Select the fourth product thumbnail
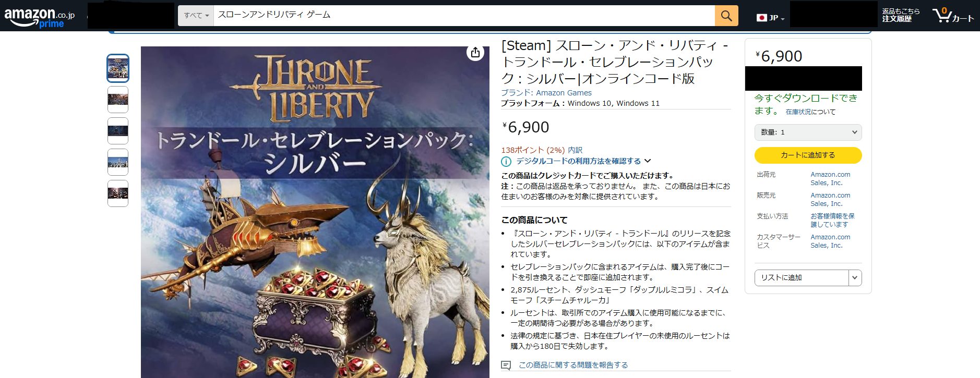 point(118,162)
